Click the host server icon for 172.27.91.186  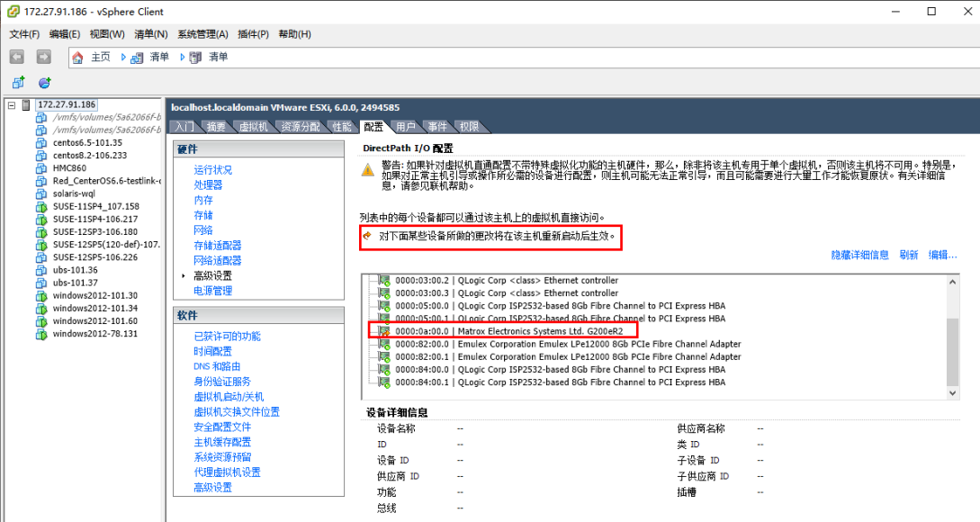click(26, 105)
